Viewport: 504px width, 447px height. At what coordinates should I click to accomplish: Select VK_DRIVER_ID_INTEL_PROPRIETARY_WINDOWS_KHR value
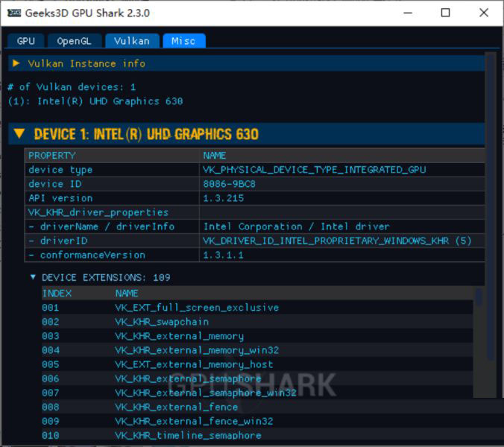click(x=337, y=241)
